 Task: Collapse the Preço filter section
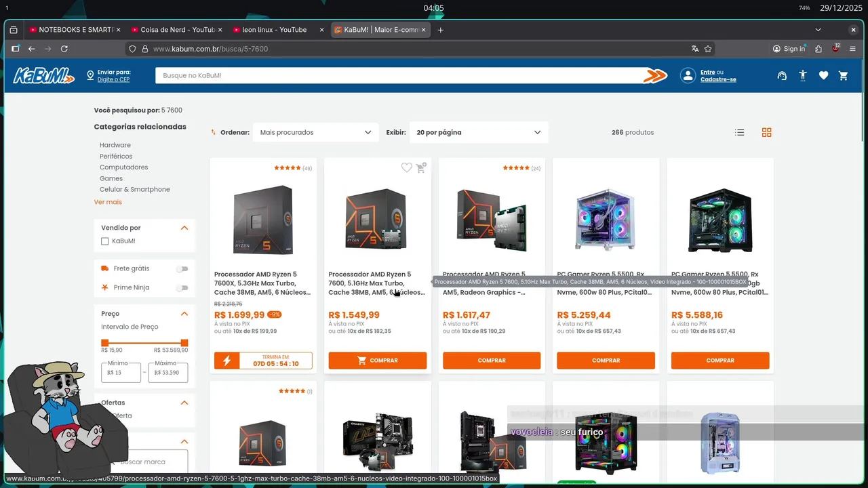[x=184, y=314]
